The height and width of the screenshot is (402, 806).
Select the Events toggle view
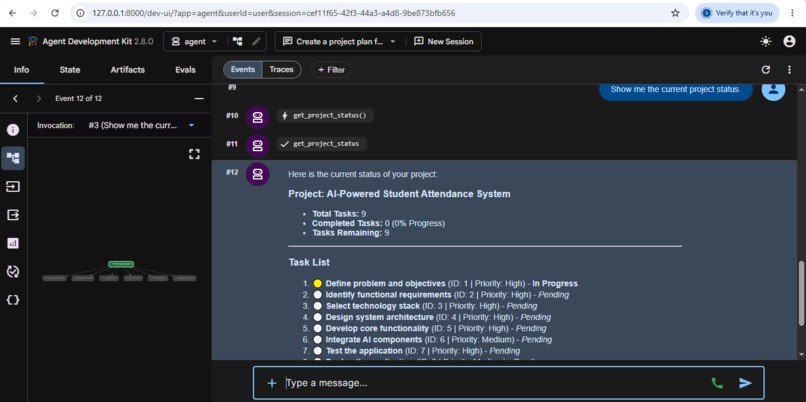pyautogui.click(x=243, y=70)
